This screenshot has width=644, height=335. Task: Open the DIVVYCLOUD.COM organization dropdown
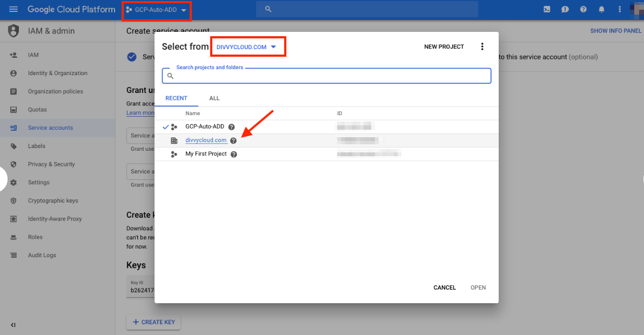pyautogui.click(x=246, y=47)
